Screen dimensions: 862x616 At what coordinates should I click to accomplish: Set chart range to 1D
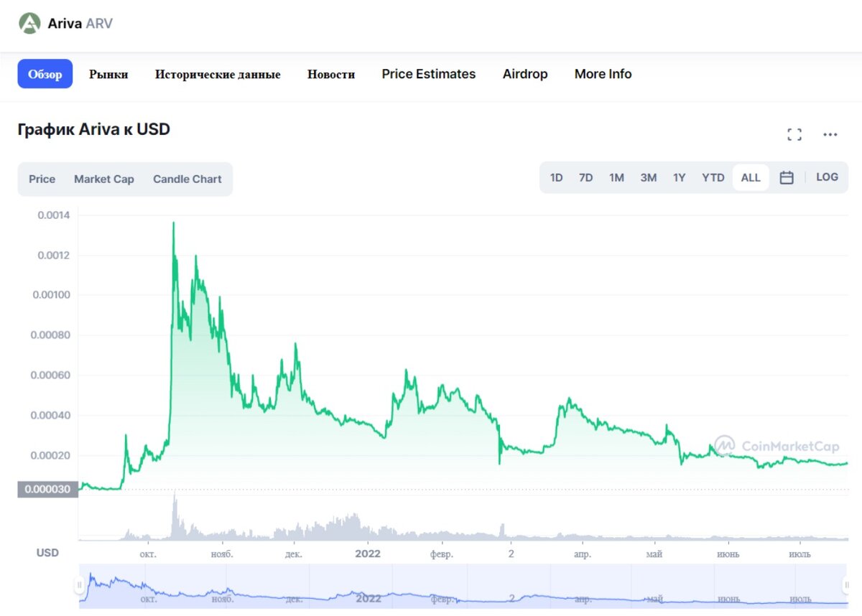(x=556, y=177)
